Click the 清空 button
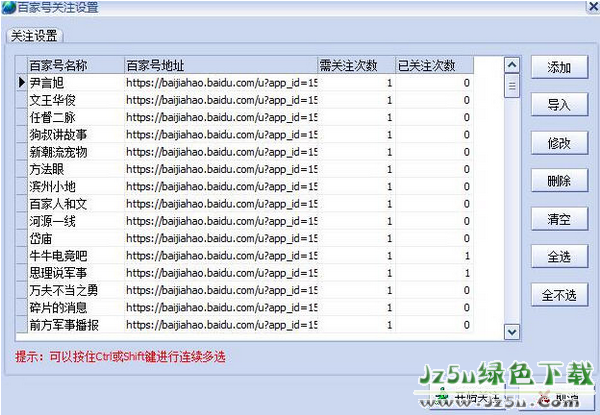This screenshot has height=415, width=600. click(559, 219)
